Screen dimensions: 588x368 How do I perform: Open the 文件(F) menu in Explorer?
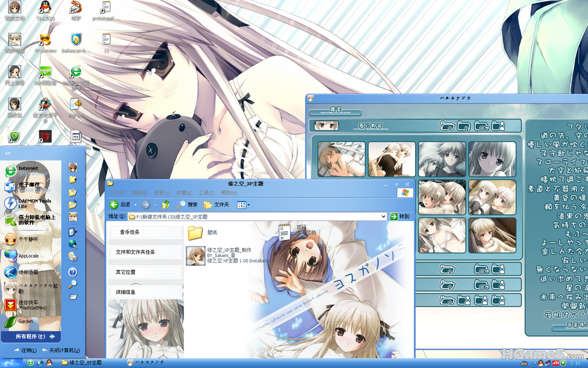coord(118,193)
